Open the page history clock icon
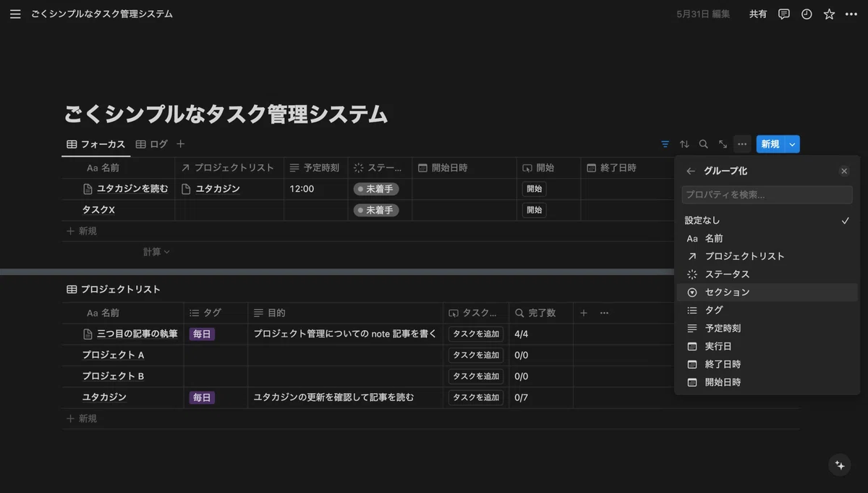Viewport: 868px width, 493px height. pyautogui.click(x=807, y=14)
